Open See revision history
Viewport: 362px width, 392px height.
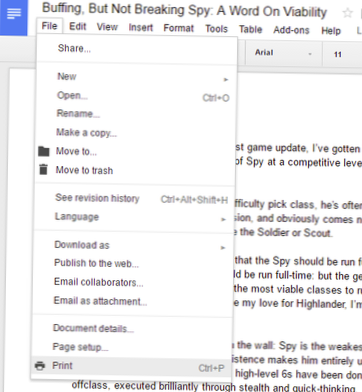coord(134,198)
